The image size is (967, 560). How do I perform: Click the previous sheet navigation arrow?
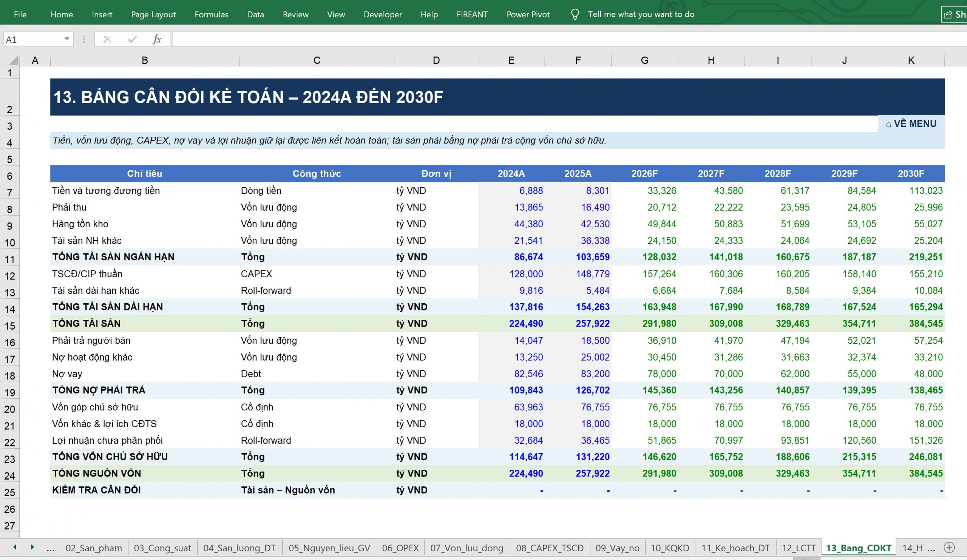click(15, 547)
